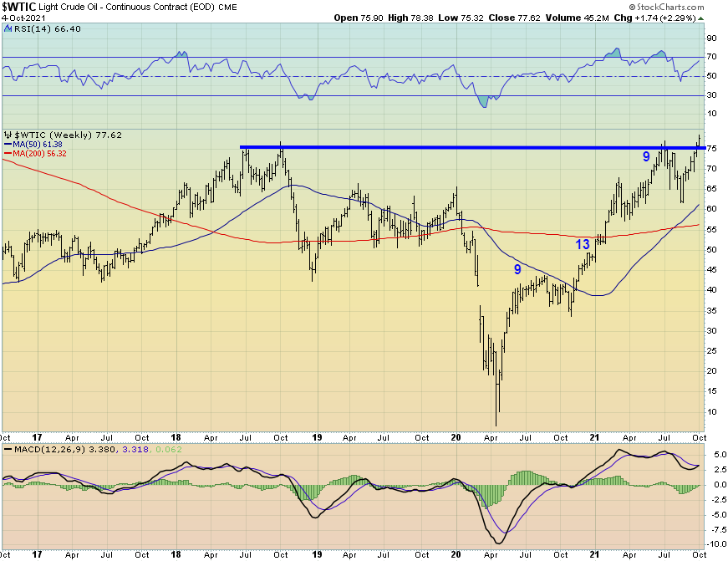Click the blue MA(50) legend line marker

point(8,144)
